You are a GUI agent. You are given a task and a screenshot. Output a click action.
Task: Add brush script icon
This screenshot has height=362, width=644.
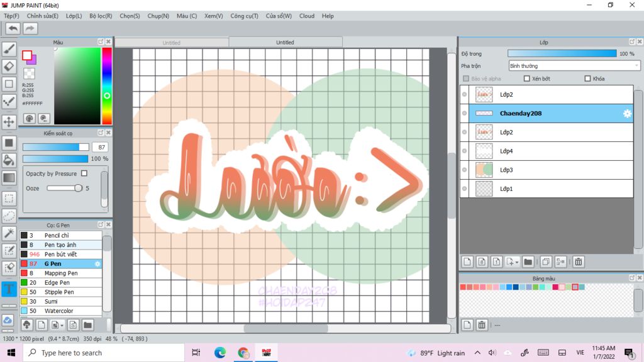coord(73,325)
